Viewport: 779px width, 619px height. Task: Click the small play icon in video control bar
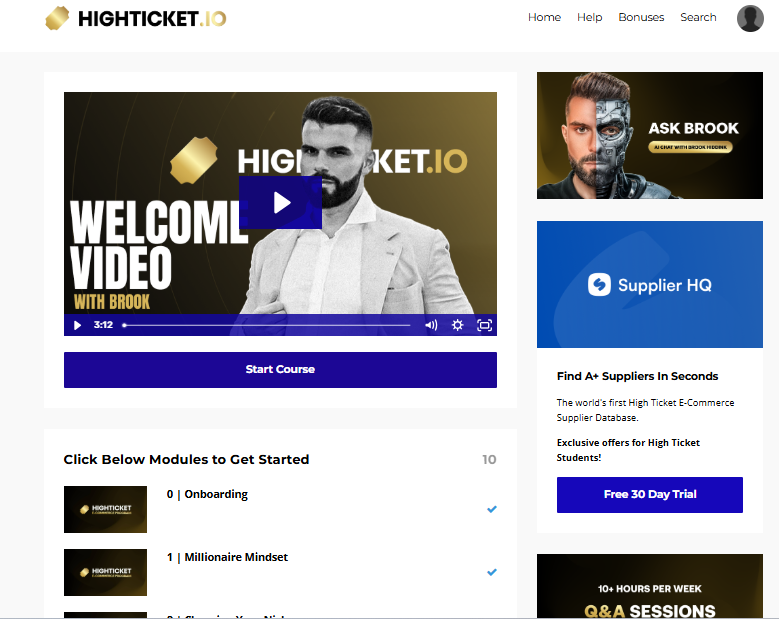click(x=77, y=325)
